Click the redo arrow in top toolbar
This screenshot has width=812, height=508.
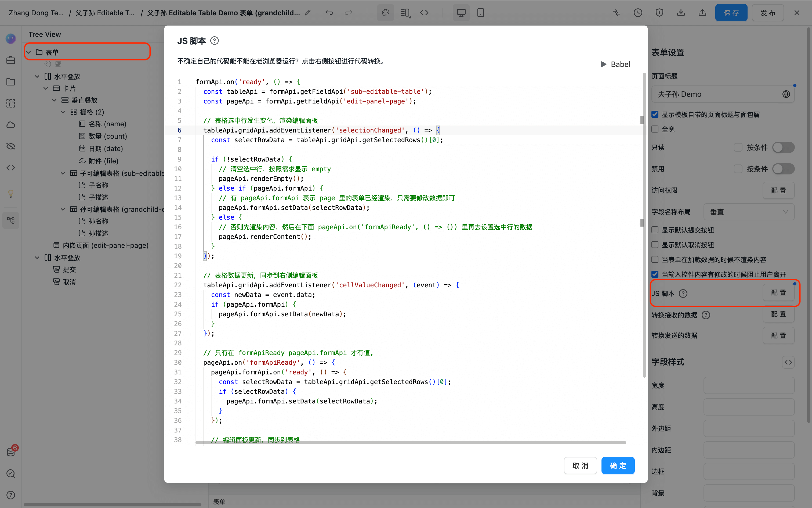tap(349, 13)
